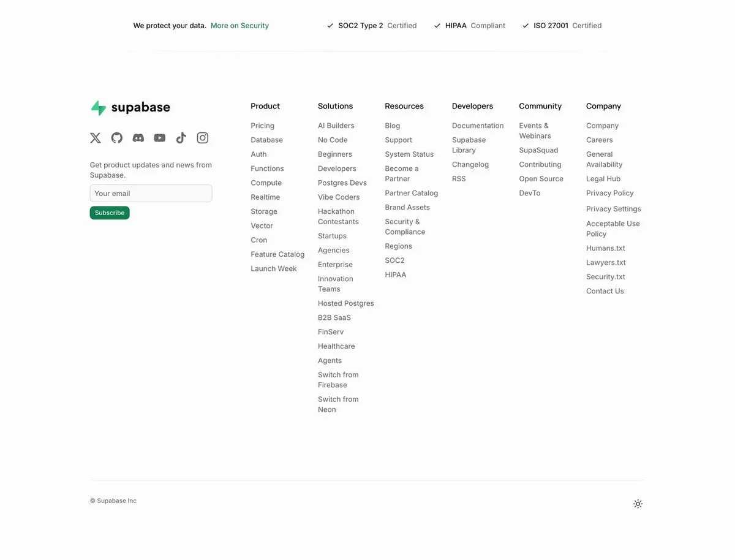
Task: Open the Events & Webinars link
Action: tap(535, 131)
